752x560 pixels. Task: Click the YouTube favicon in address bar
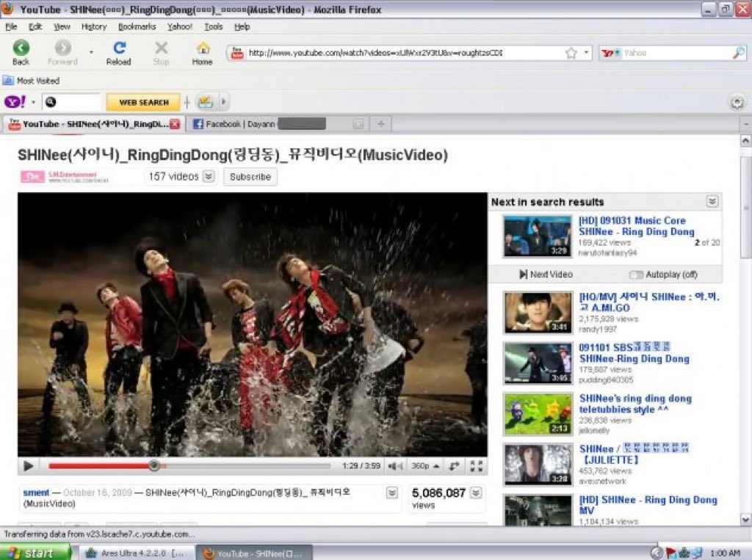[237, 53]
